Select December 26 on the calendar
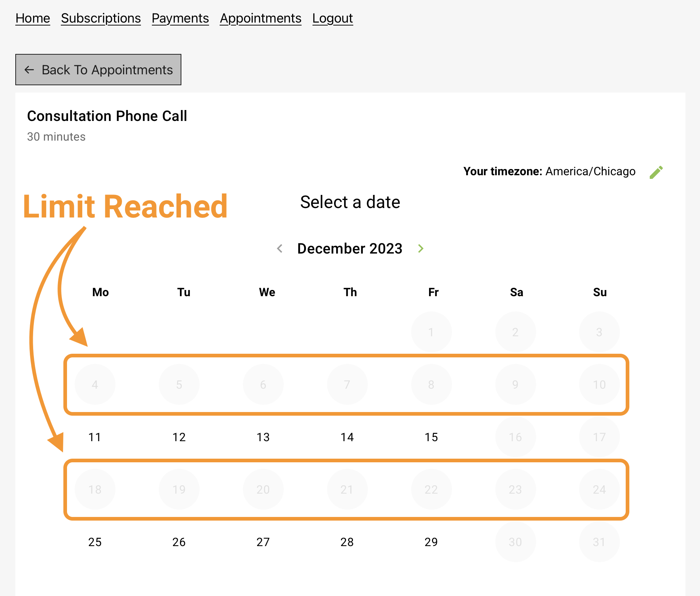The width and height of the screenshot is (700, 596). tap(179, 542)
